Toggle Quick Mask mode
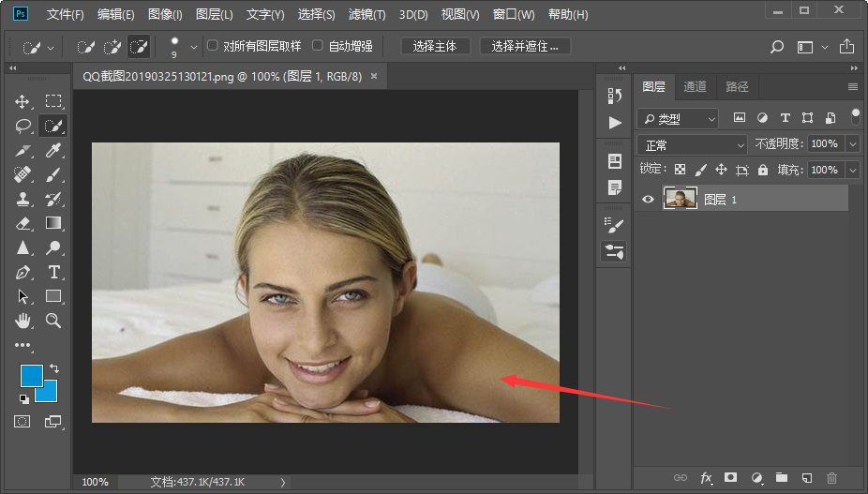Screen dimensions: 868x494 point(22,422)
